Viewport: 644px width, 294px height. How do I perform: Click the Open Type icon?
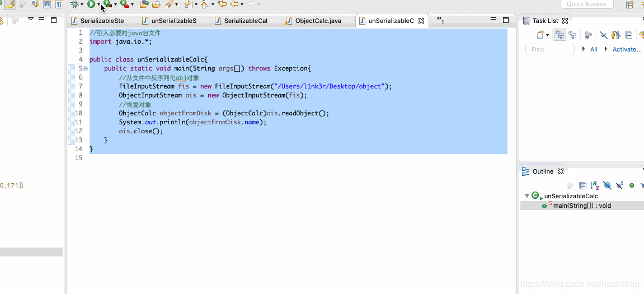(144, 4)
